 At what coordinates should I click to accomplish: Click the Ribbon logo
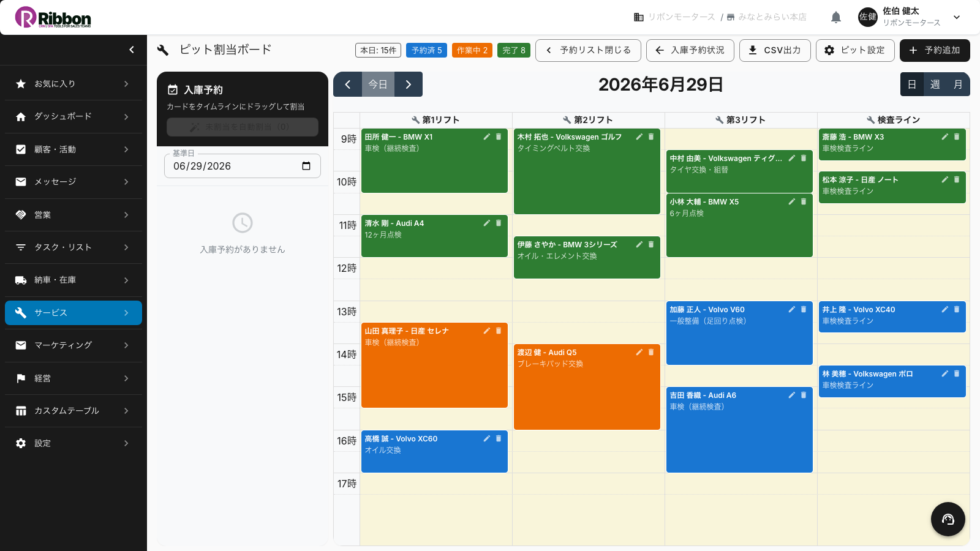pyautogui.click(x=53, y=17)
